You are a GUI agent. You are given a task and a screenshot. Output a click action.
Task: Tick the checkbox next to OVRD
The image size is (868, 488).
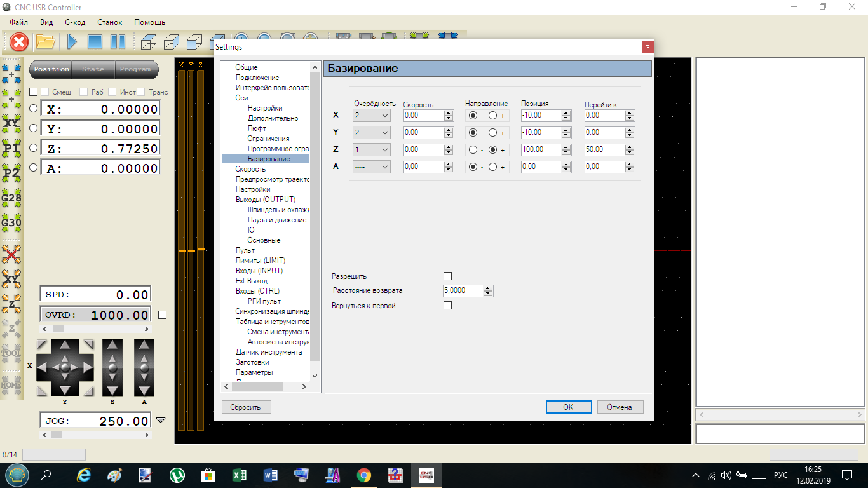[x=162, y=315]
